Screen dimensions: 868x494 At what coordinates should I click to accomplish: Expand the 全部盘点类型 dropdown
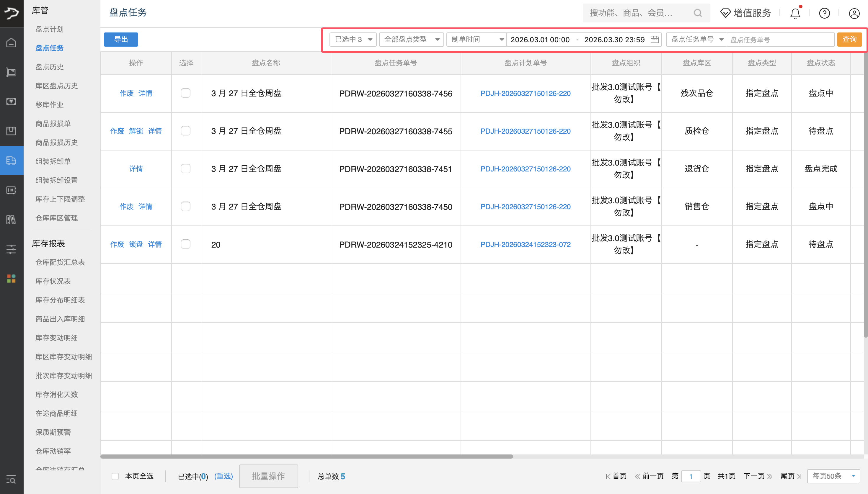411,39
